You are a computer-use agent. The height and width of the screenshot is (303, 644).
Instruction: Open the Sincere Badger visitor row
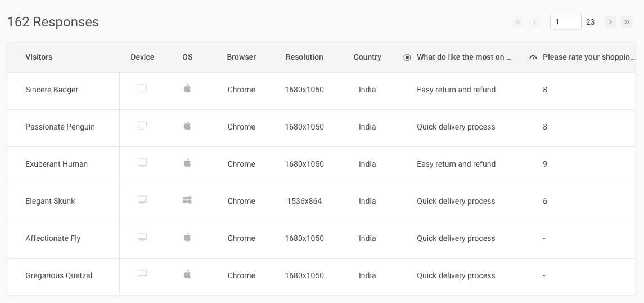(52, 90)
